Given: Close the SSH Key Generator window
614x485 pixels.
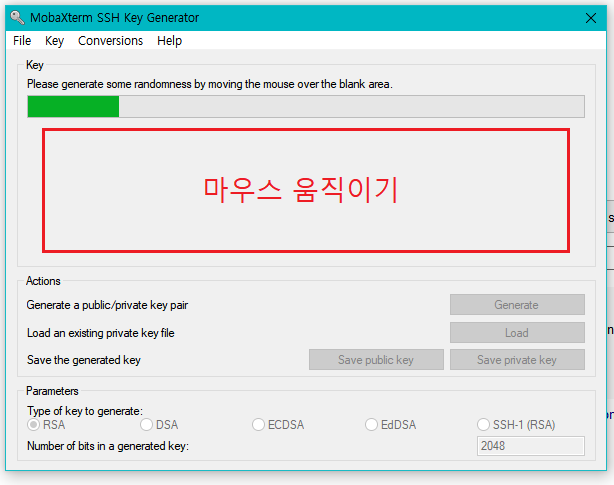Looking at the screenshot, I should [x=591, y=18].
